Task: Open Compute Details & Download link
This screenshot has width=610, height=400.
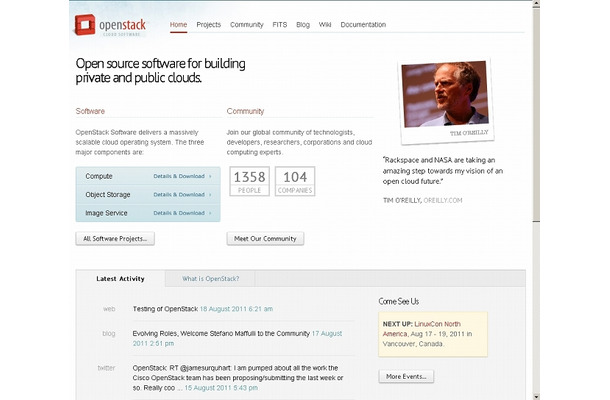Action: (179, 176)
